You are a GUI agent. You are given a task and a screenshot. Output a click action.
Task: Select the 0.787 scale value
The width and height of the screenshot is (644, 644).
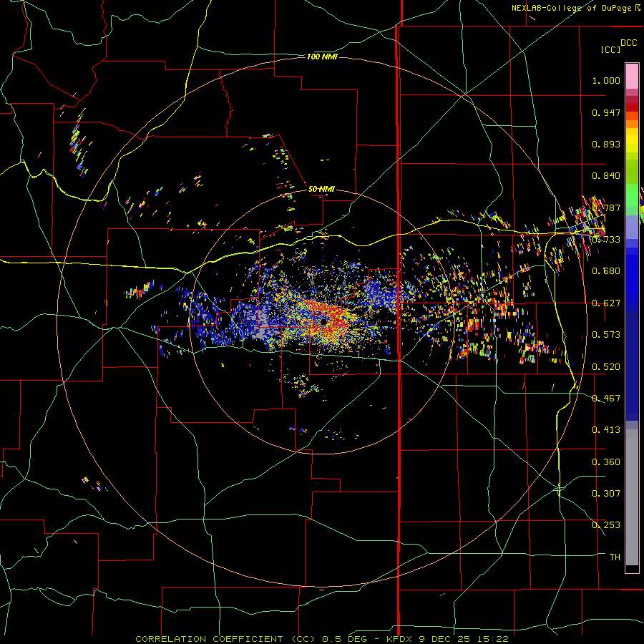[606, 208]
